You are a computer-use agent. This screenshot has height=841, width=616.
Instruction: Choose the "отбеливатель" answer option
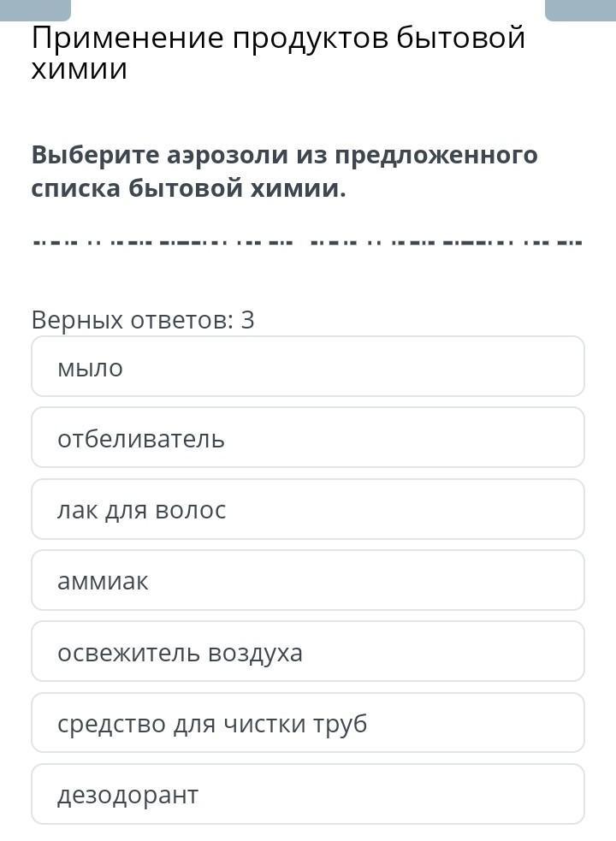308,438
